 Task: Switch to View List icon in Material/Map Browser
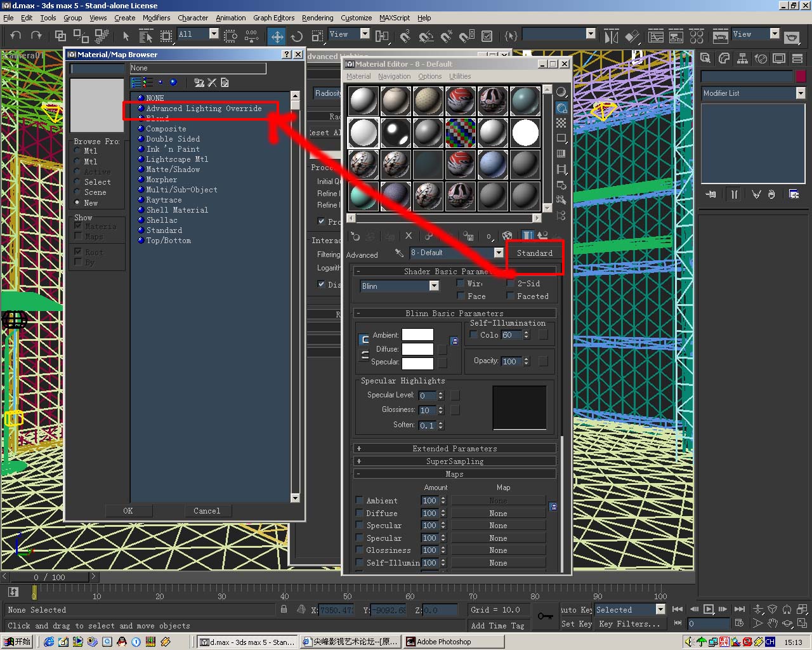136,83
